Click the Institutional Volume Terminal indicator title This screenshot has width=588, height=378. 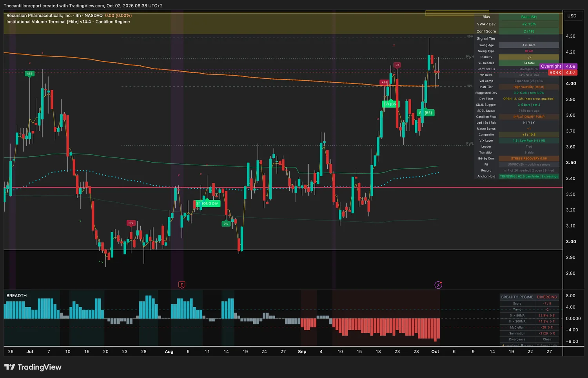(68, 22)
